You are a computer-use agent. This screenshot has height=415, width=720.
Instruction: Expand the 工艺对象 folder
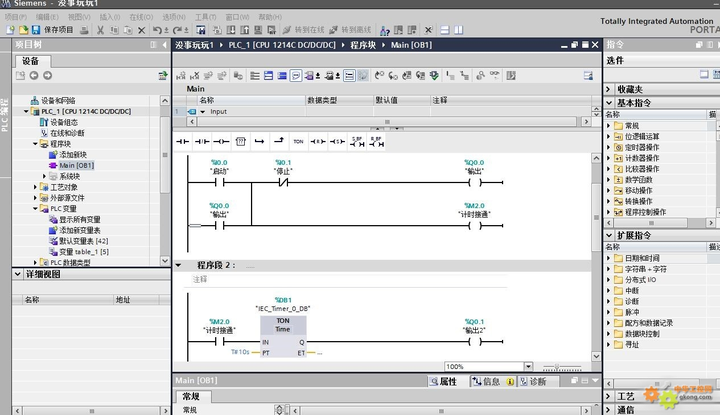(x=35, y=187)
